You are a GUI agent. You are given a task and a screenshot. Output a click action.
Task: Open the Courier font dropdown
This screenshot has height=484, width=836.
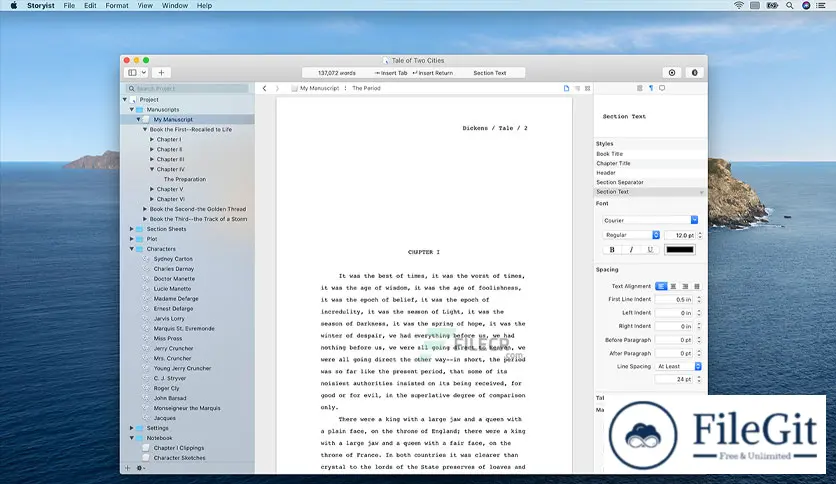tap(650, 220)
